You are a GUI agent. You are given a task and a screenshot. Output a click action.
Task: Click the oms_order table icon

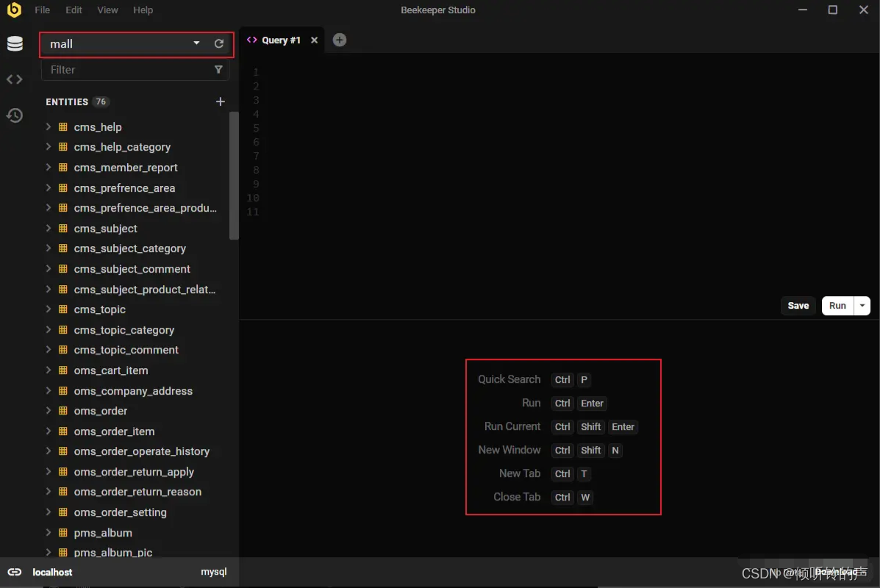tap(63, 411)
